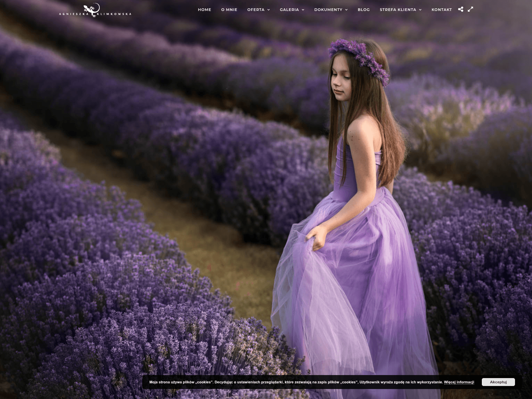This screenshot has width=532, height=399.
Task: Open the Więcej informacji cookie link
Action: (459, 382)
